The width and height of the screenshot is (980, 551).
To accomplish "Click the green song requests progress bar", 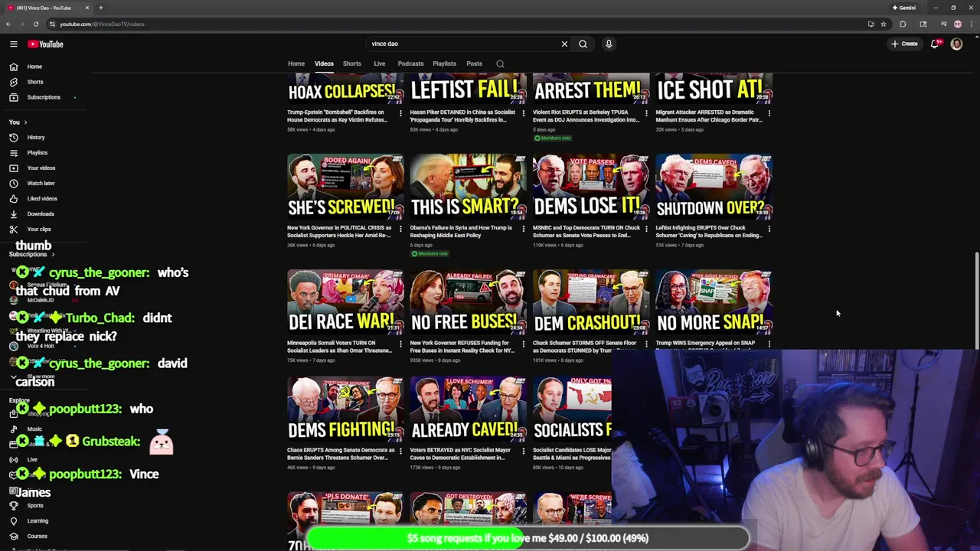I will coord(528,538).
